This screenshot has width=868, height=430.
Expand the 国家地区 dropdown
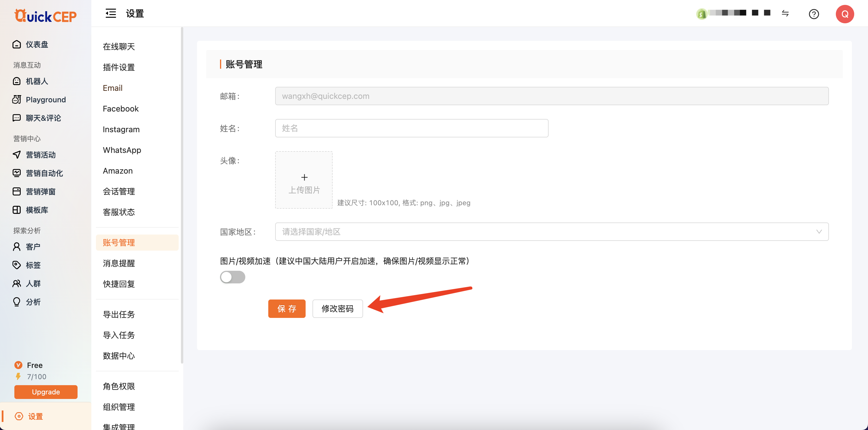click(551, 232)
